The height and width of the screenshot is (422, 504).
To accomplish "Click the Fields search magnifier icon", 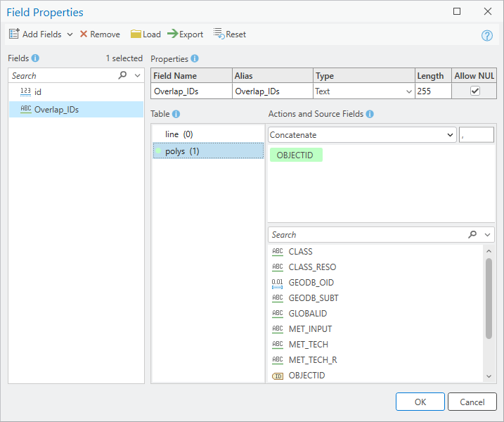I will pos(122,75).
